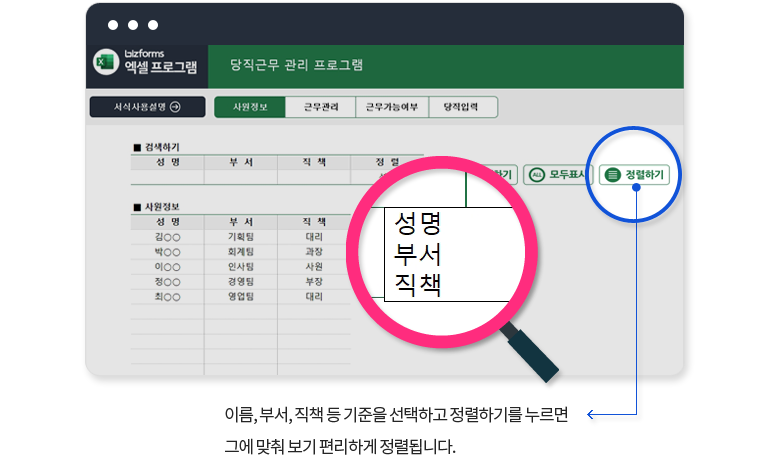Select 성명 in the magnified sort list
770x455 pixels.
(418, 224)
